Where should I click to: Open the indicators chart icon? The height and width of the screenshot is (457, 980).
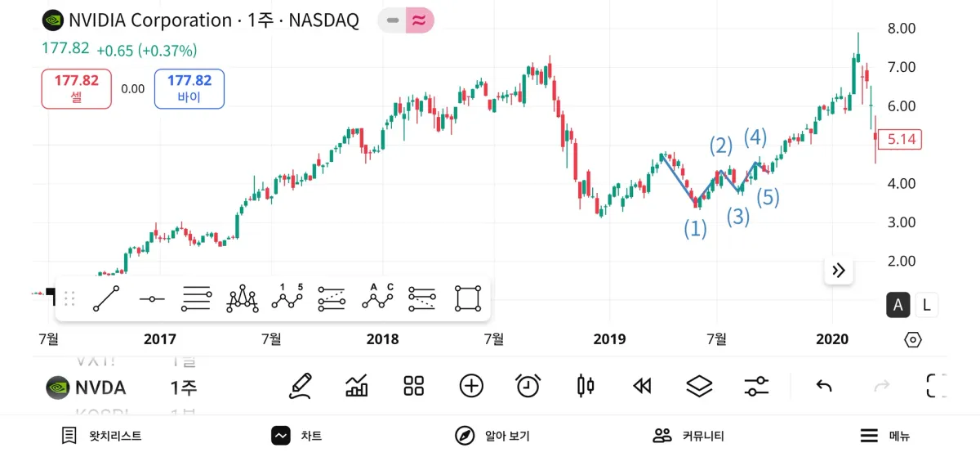pos(357,386)
